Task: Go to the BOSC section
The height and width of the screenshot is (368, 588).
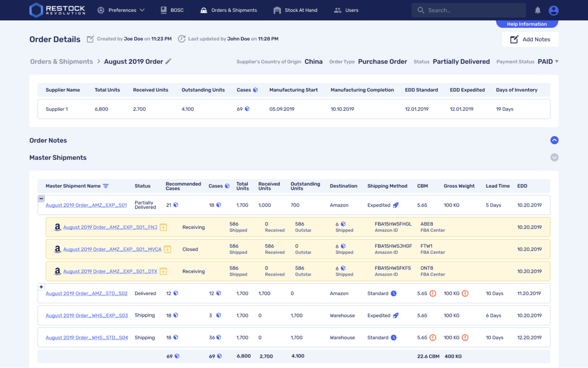Action: pos(172,10)
